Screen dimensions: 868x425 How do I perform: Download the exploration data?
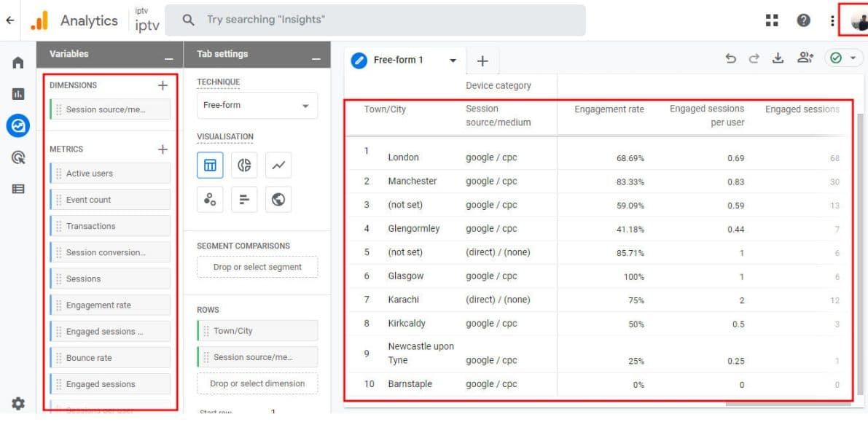click(x=778, y=58)
